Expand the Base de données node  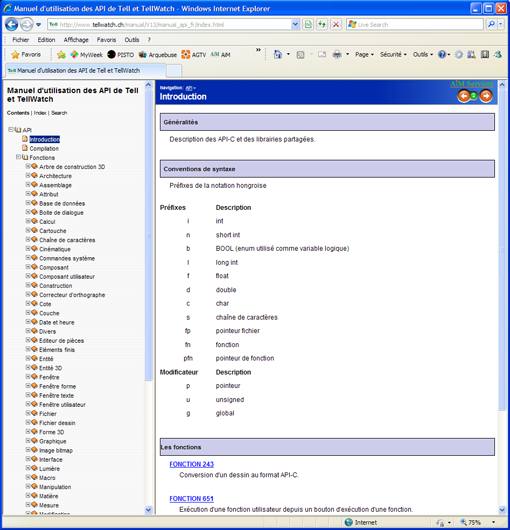tap(28, 202)
